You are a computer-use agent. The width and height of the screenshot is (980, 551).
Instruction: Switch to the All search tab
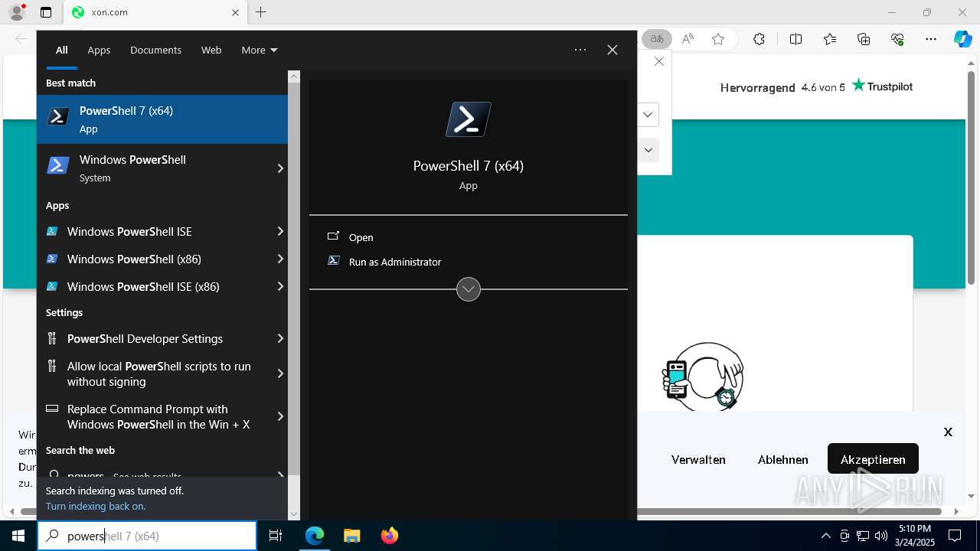pyautogui.click(x=61, y=50)
